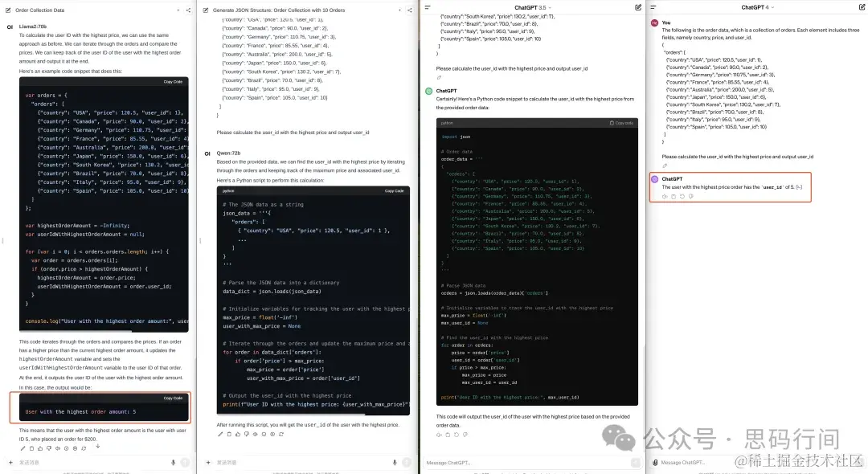Click the send button in the Llama2 message bar
This screenshot has height=474, width=868.
click(x=185, y=463)
